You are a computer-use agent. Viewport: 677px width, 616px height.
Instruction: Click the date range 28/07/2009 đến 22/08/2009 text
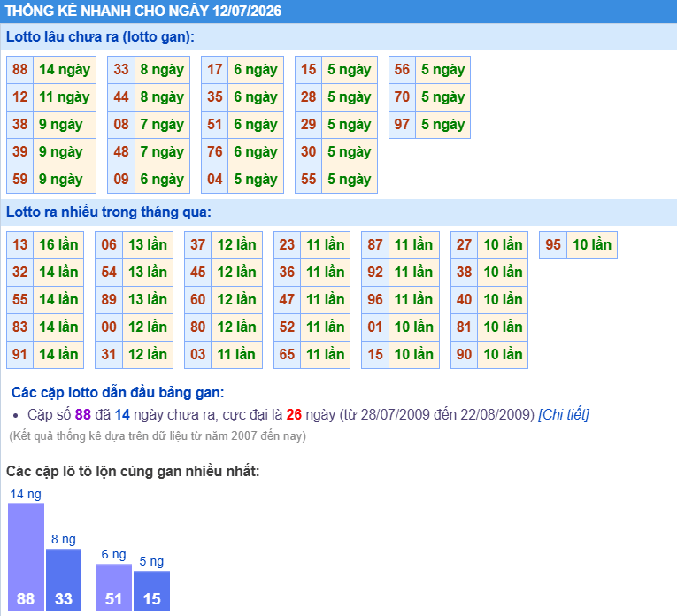(x=445, y=415)
